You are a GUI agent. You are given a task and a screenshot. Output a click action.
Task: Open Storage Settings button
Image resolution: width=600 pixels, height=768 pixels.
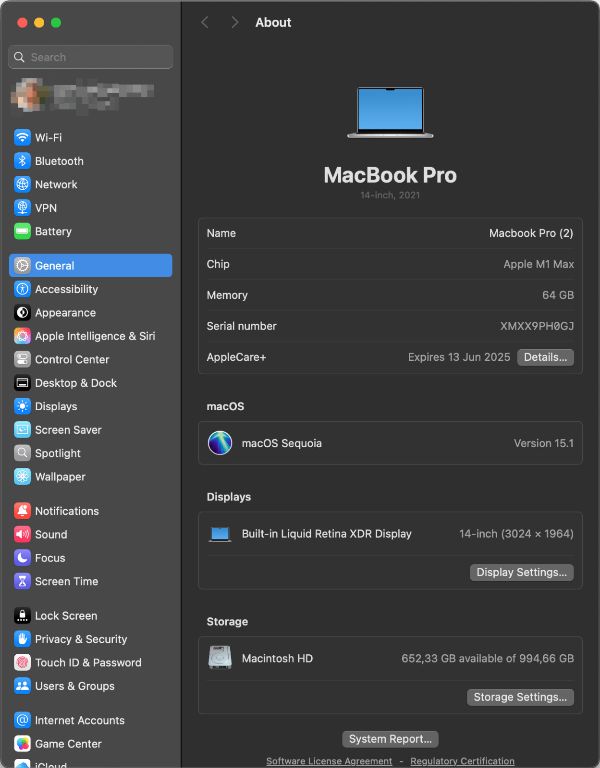pyautogui.click(x=520, y=697)
